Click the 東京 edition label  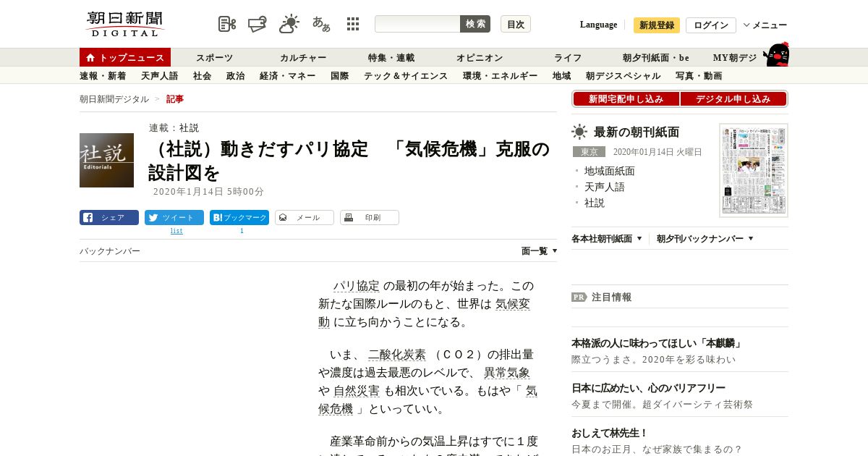(589, 152)
